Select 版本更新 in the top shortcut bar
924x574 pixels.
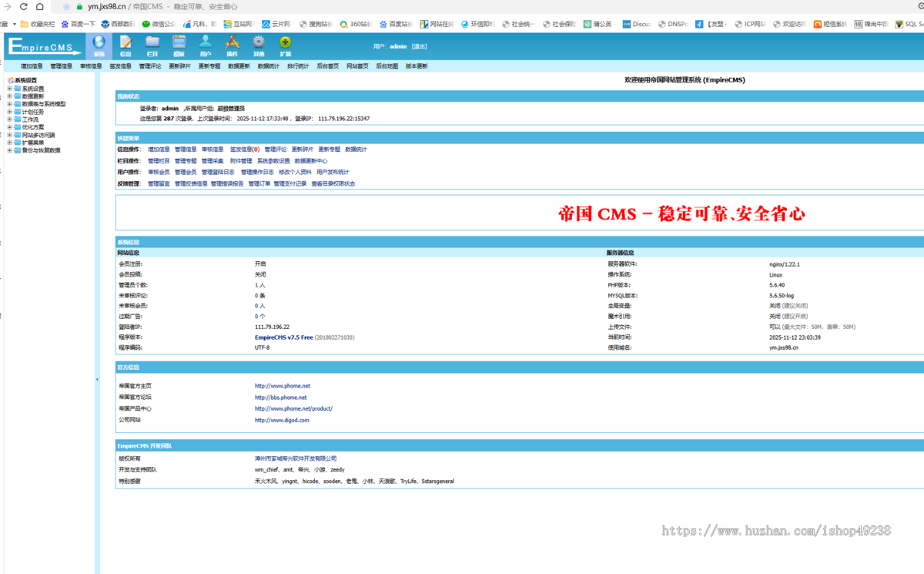pos(417,66)
